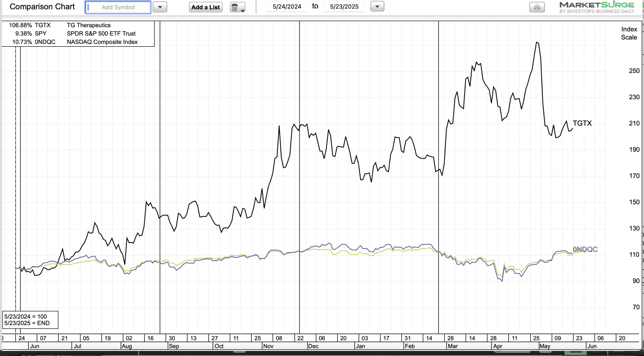Click the TGTX label on chart line

coord(582,123)
